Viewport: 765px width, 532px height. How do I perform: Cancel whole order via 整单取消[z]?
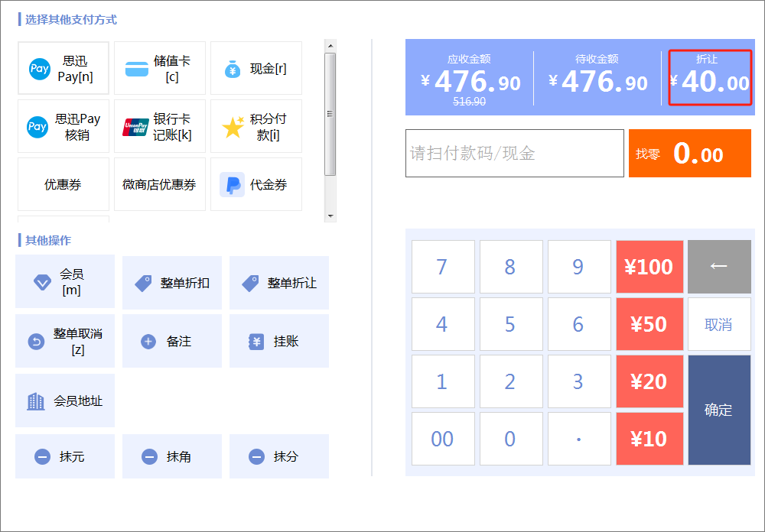(65, 341)
